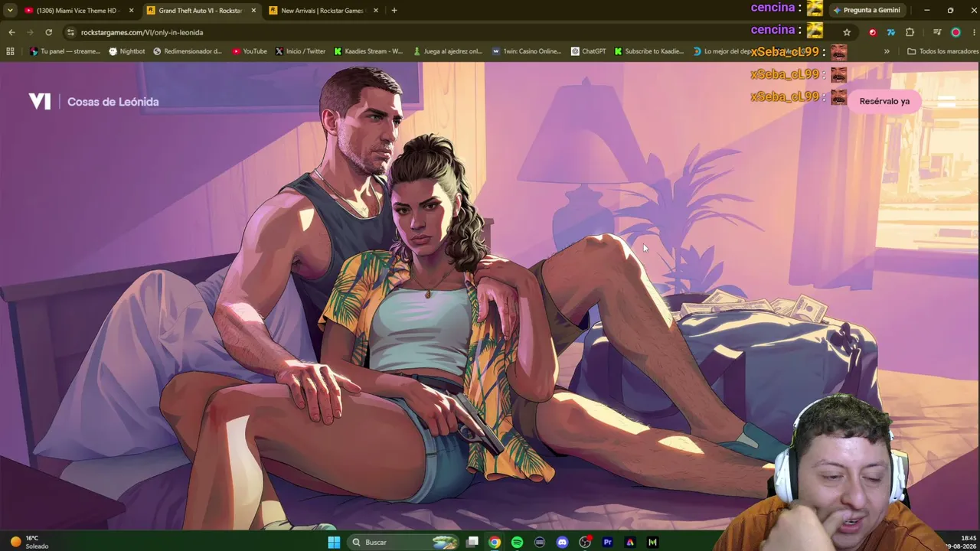Open Adobe Creative Cloud taskbar icon

coord(630,542)
